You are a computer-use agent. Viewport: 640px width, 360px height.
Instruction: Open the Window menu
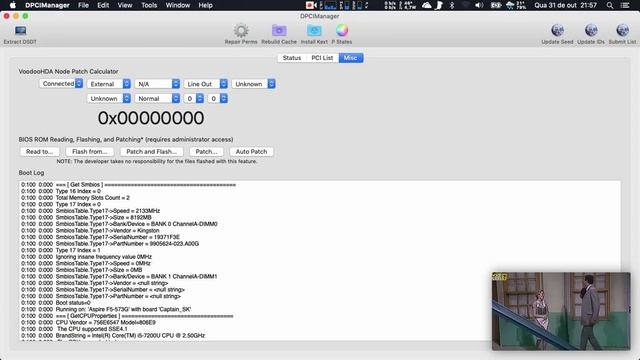click(x=178, y=5)
